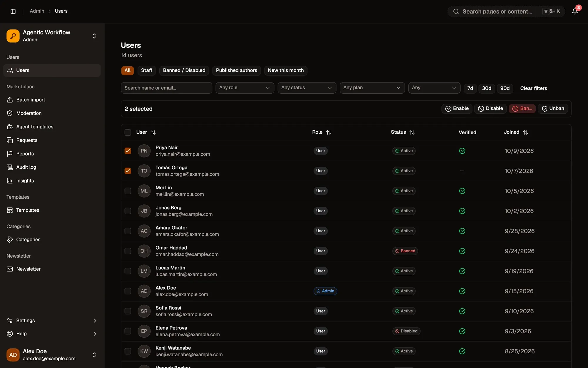This screenshot has width=588, height=368.
Task: Switch to Banned / Disabled tab
Action: click(x=184, y=70)
